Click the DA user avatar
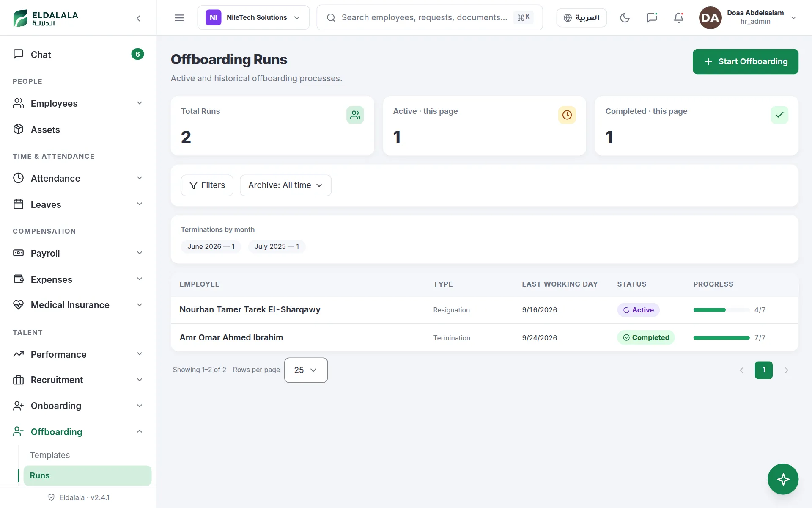The height and width of the screenshot is (508, 812). pos(710,18)
